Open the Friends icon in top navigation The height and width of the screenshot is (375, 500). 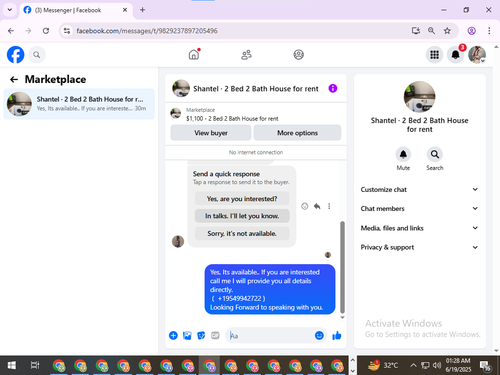(246, 54)
